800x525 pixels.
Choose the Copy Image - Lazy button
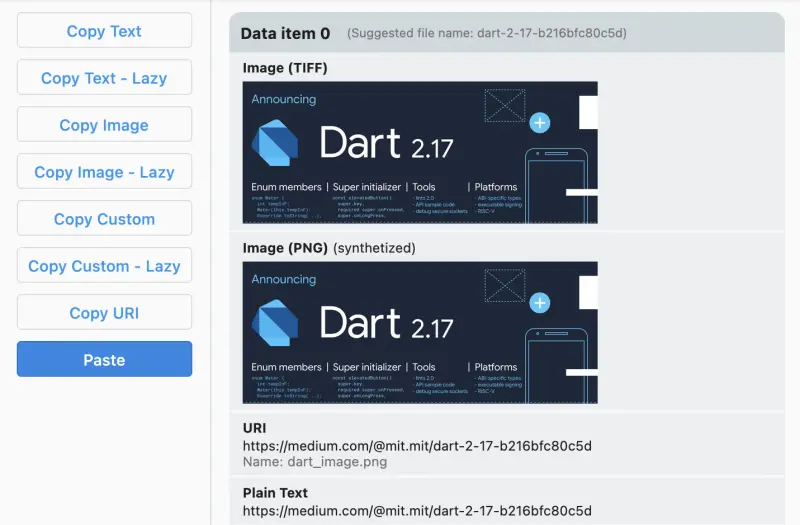(x=104, y=171)
